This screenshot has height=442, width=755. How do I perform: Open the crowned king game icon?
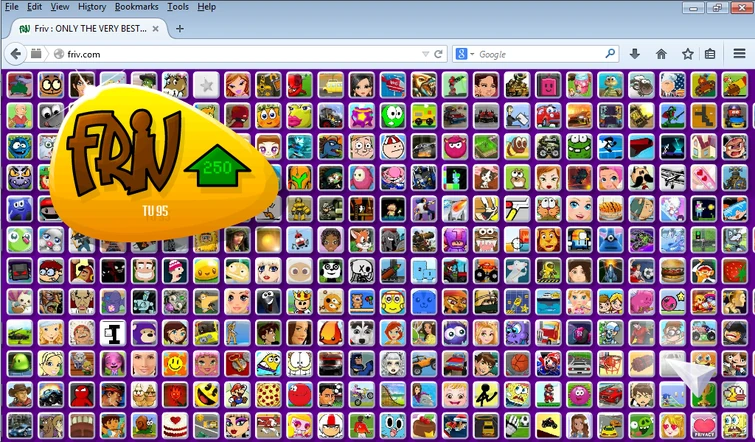pos(299,301)
